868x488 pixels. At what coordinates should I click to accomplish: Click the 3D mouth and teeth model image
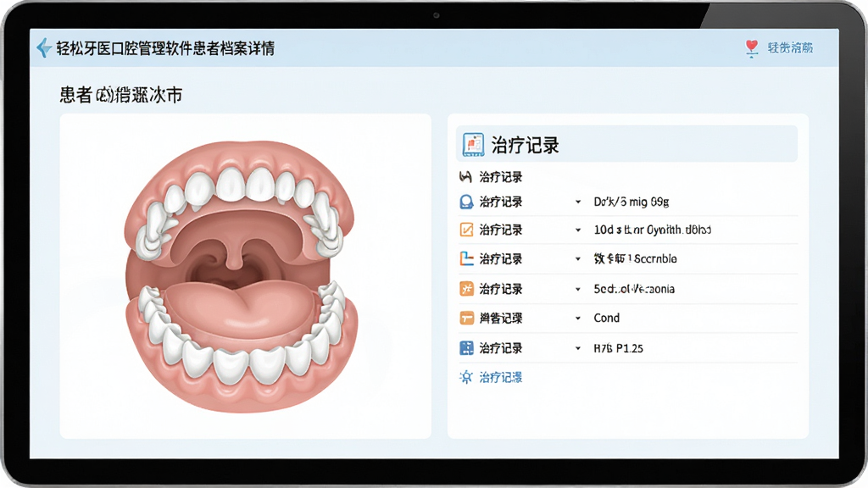[x=239, y=275]
